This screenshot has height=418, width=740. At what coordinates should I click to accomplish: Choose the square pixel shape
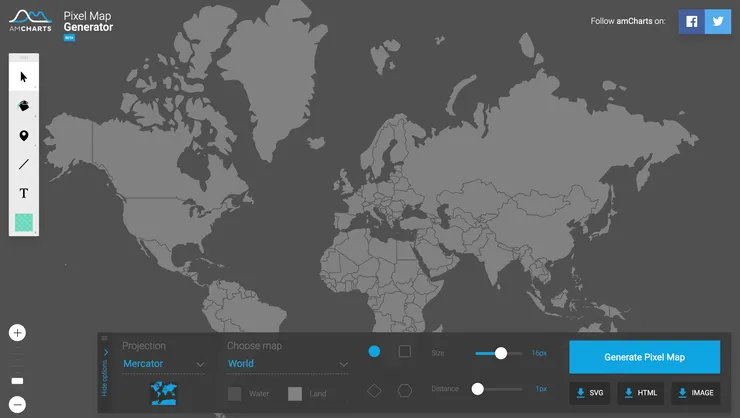(404, 351)
